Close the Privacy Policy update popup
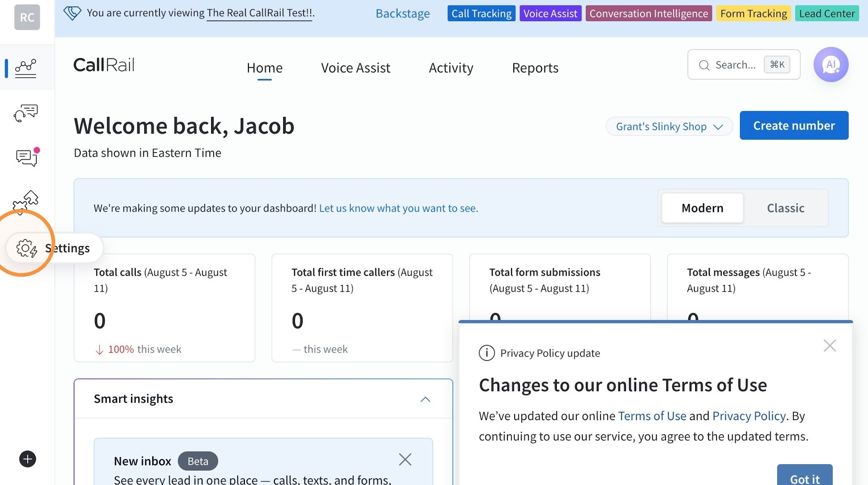The image size is (868, 485). coord(829,346)
